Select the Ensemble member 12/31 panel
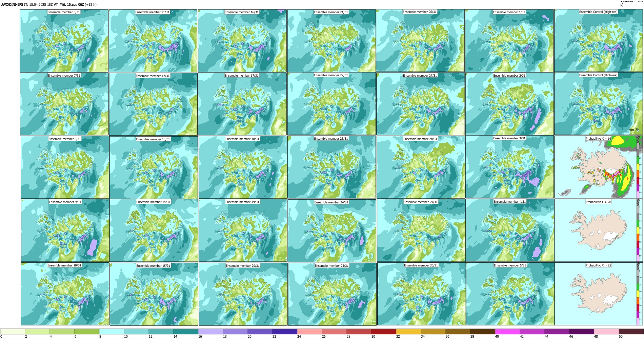Image resolution: width=644 pixels, height=339 pixels. pos(153,104)
